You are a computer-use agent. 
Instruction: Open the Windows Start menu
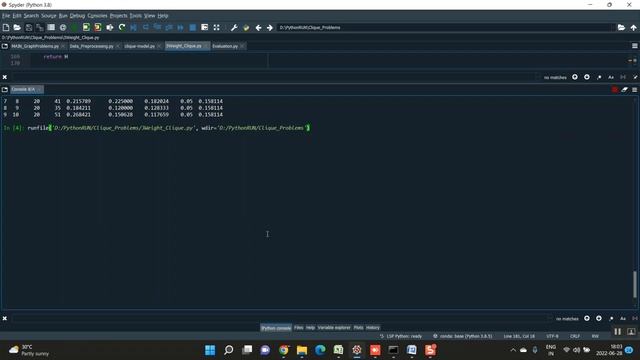pyautogui.click(x=210, y=350)
